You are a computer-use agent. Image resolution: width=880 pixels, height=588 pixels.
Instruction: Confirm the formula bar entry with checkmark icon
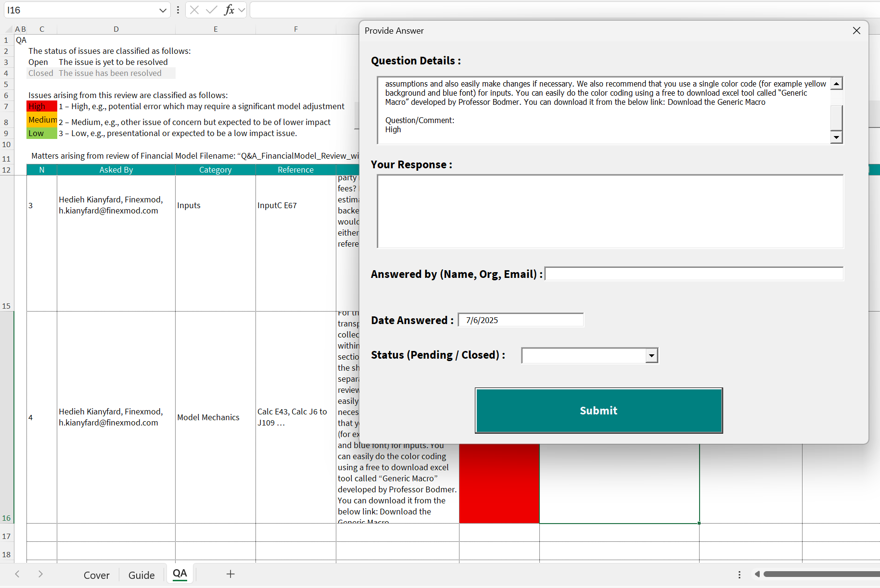click(211, 10)
